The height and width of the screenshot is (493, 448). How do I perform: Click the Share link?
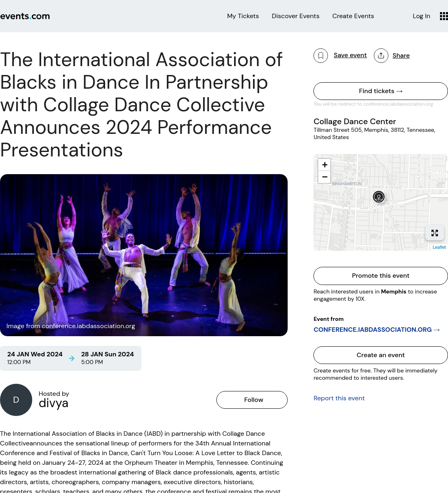[401, 56]
